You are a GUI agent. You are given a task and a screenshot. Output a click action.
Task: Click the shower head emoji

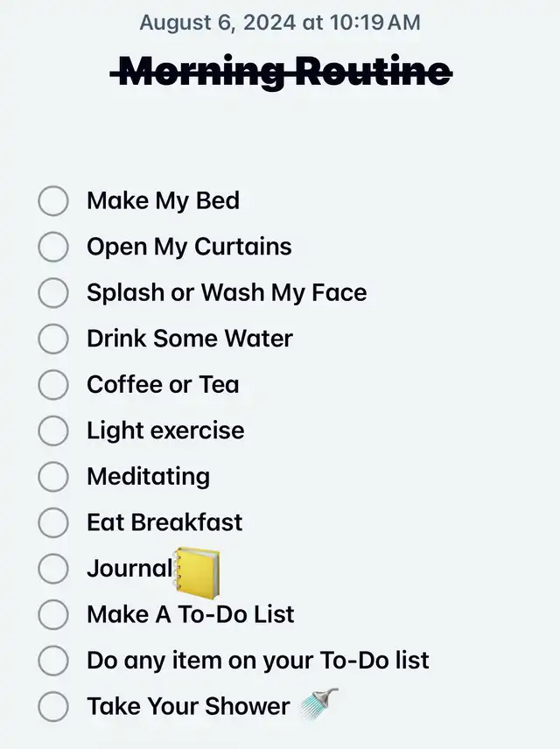click(x=319, y=703)
